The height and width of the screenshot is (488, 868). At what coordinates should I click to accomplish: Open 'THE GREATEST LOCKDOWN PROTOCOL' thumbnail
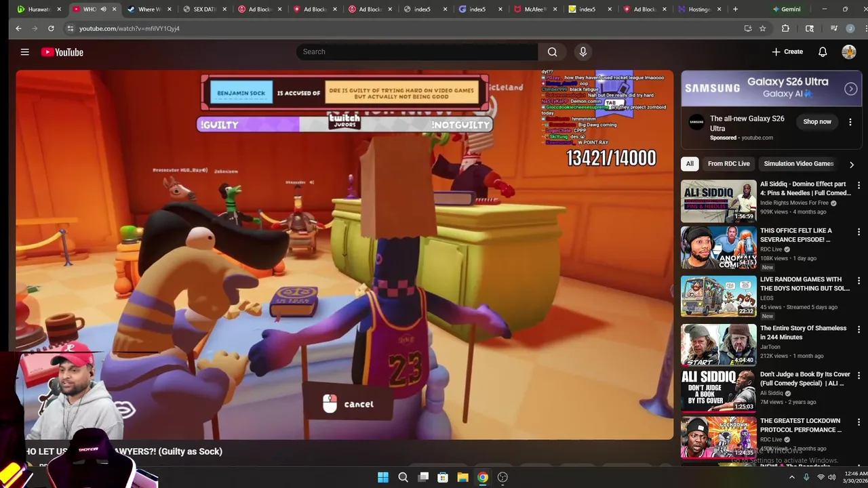click(718, 438)
